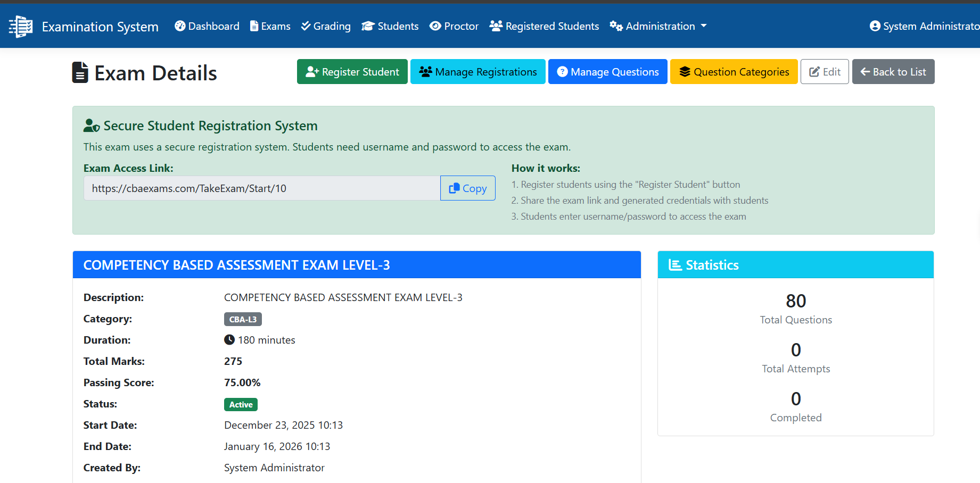Viewport: 980px width, 483px height.
Task: Click the Copy clipboard icon
Action: click(455, 188)
